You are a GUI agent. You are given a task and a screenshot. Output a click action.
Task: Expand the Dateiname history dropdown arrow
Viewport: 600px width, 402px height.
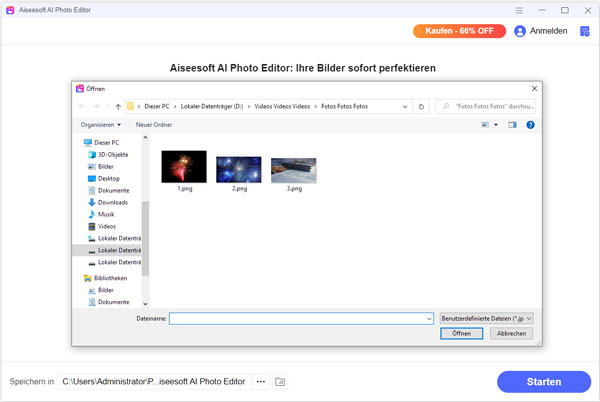click(427, 318)
